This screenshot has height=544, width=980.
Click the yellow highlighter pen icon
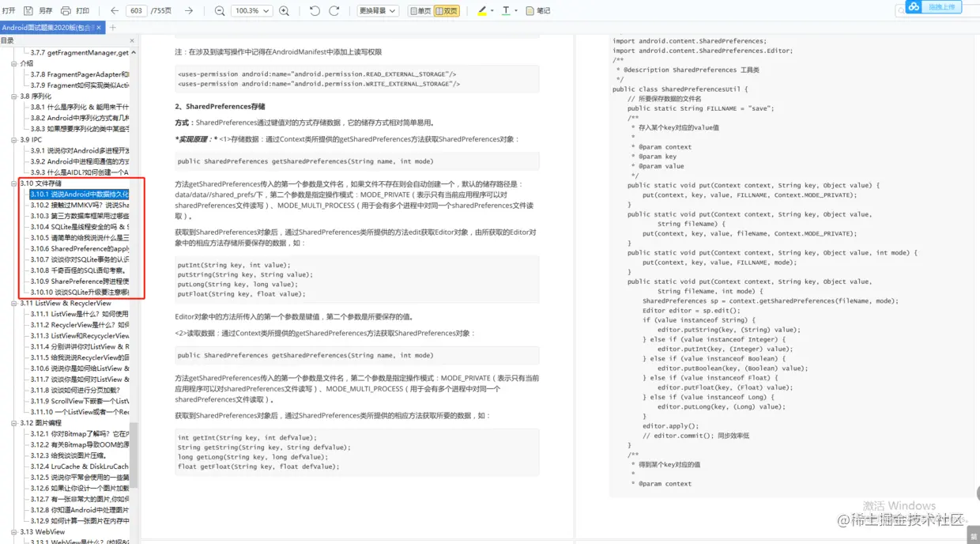pos(482,11)
